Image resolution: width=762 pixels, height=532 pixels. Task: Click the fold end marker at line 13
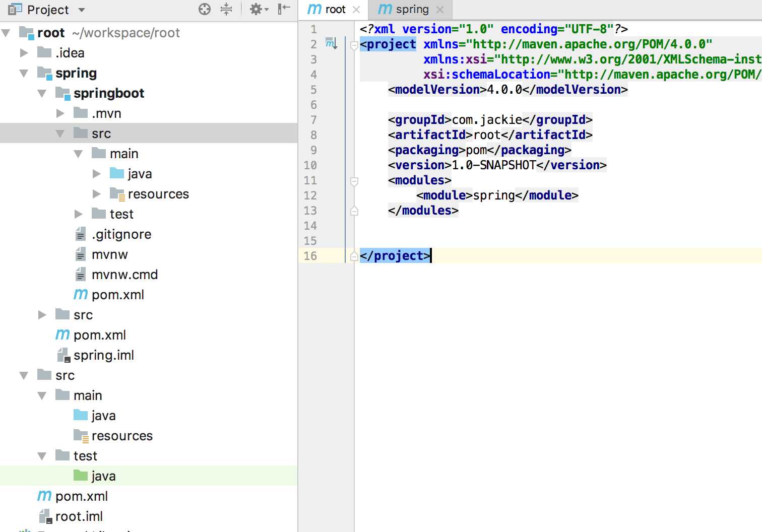(x=354, y=211)
